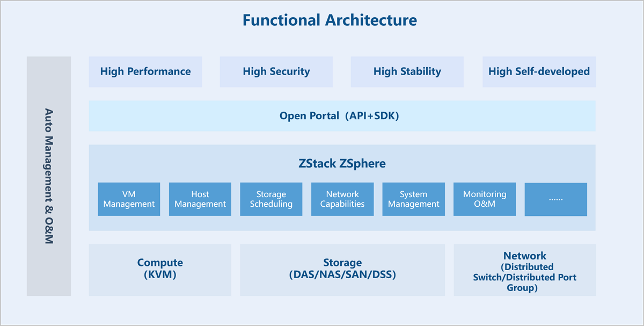Click the Storage Scheduling module

pyautogui.click(x=271, y=199)
